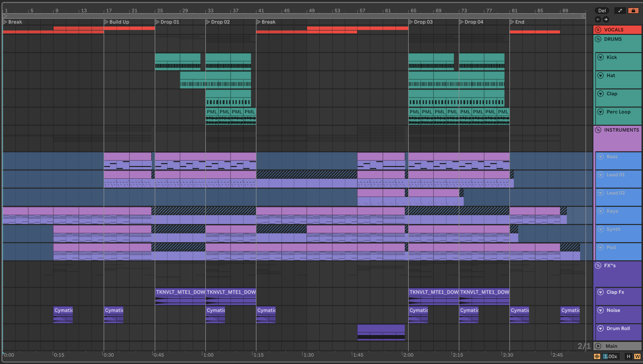Unfold the Lead 02 track
The image size is (643, 364).
click(x=601, y=193)
